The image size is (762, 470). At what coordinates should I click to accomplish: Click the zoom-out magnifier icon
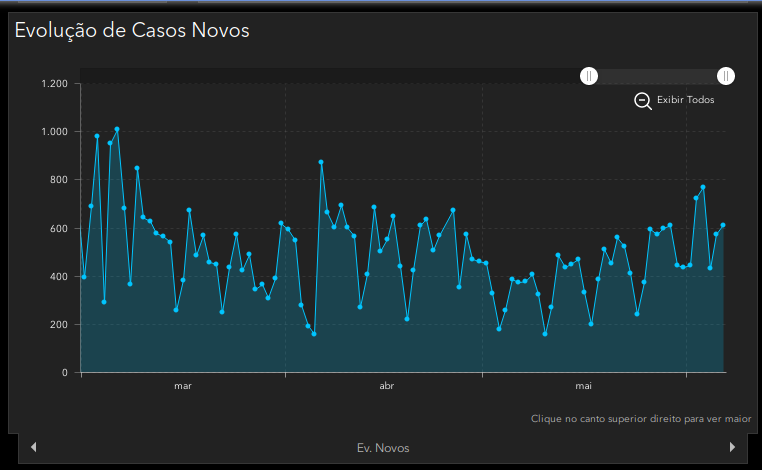click(643, 100)
